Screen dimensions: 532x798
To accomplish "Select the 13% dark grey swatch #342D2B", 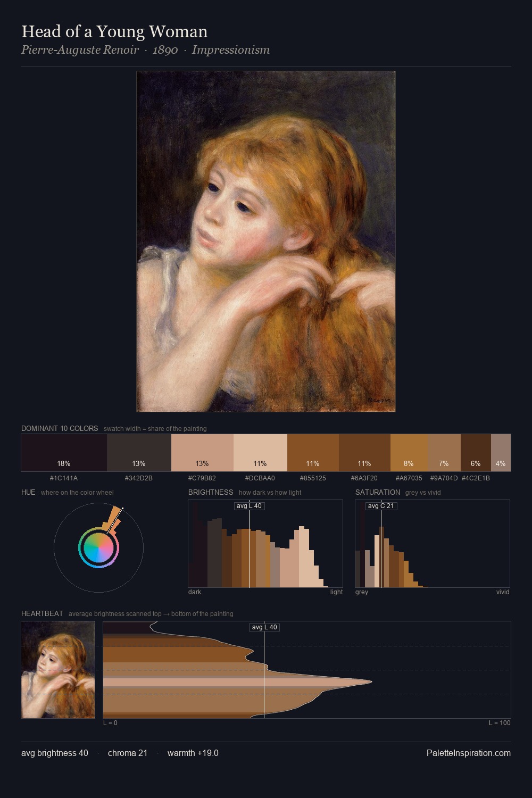I will click(139, 453).
